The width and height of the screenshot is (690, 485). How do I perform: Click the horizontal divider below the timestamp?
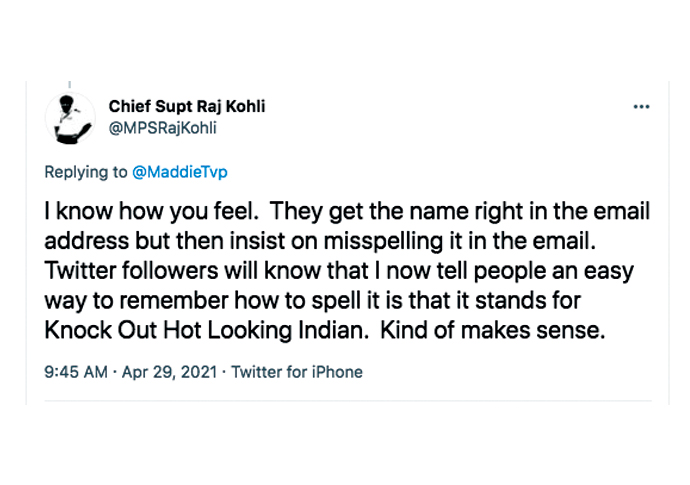point(348,400)
